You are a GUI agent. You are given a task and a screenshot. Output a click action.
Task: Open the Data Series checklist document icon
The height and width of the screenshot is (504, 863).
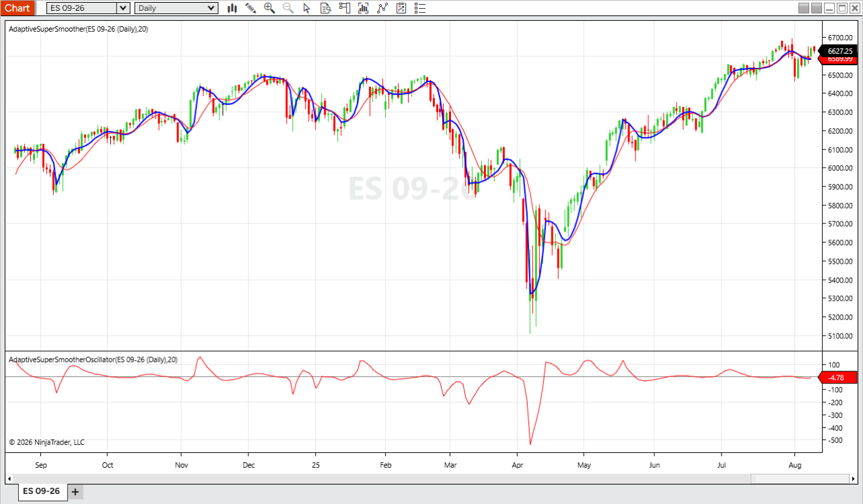click(401, 8)
